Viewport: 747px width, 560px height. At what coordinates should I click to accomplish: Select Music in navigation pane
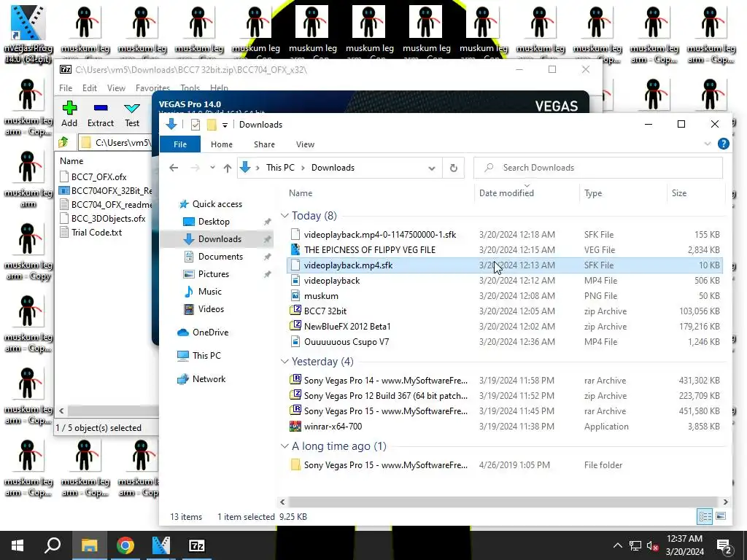pos(209,292)
